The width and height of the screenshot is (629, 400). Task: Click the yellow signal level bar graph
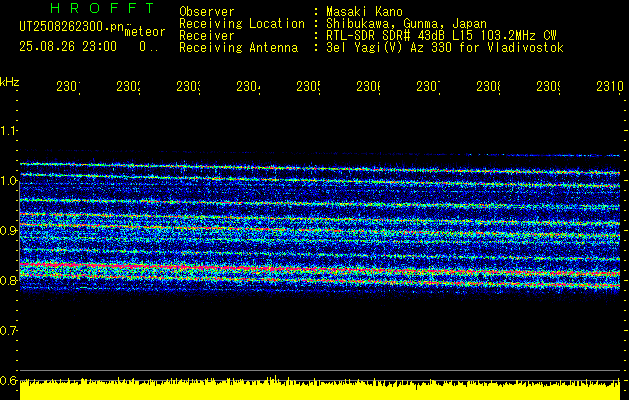320,388
